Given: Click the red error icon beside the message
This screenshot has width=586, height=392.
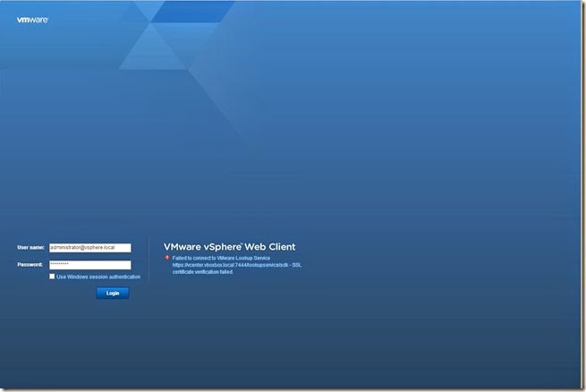Looking at the screenshot, I should 167,258.
